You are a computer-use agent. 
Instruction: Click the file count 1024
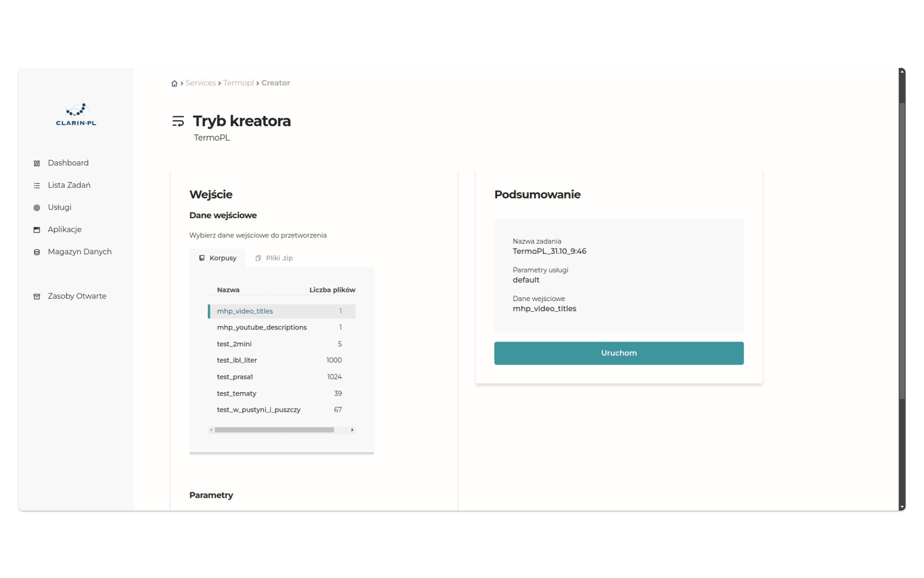tap(334, 377)
